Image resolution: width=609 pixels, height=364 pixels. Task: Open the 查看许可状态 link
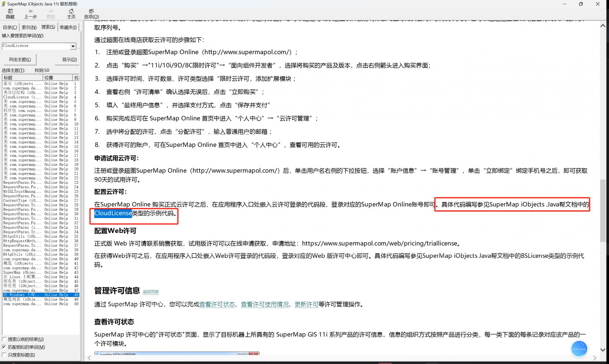(x=217, y=304)
